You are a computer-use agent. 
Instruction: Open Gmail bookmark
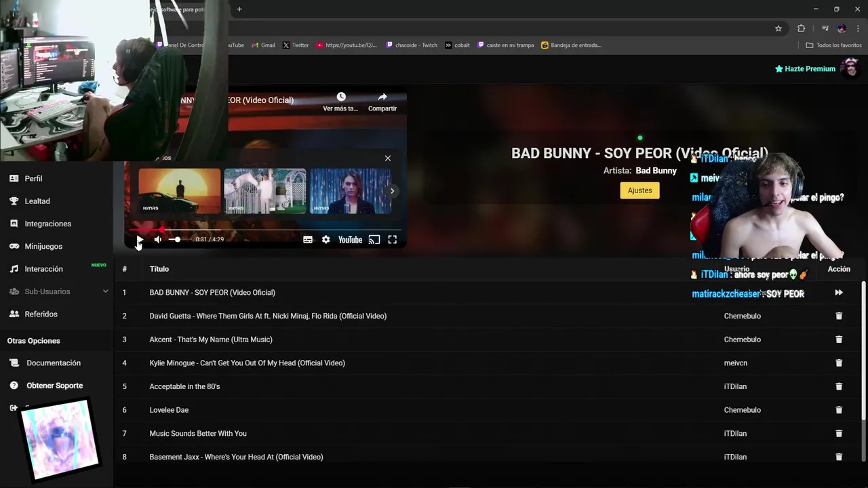[x=263, y=45]
